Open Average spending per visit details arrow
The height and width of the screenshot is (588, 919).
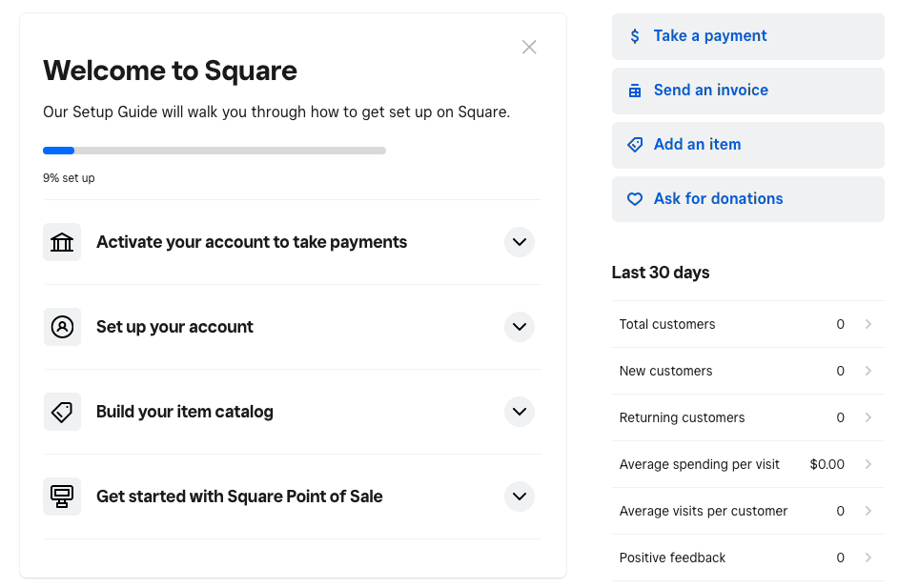coord(868,464)
